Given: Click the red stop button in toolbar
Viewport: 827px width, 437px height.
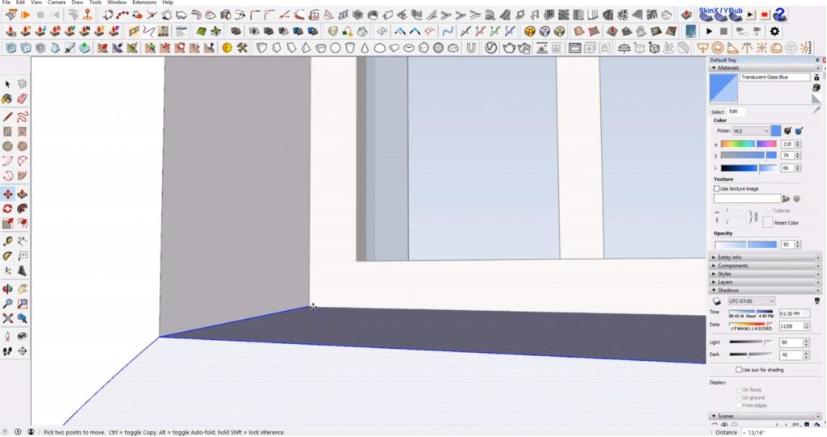Looking at the screenshot, I should pos(765,15).
